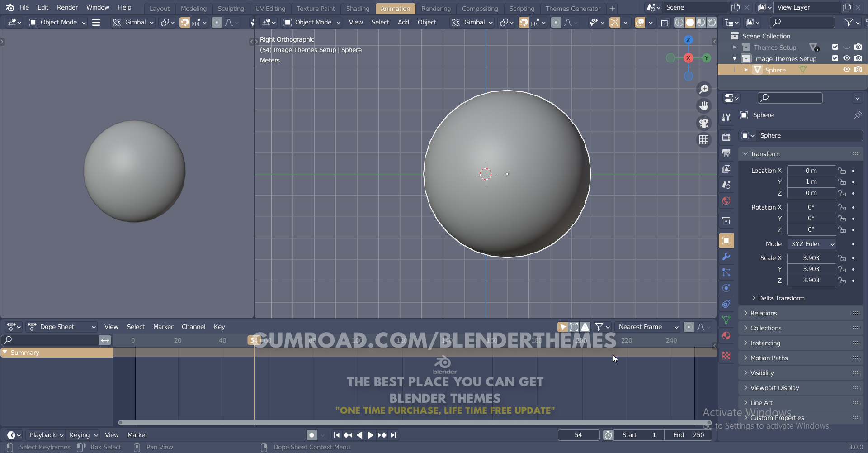The width and height of the screenshot is (868, 453).
Task: Open the Render Properties tab
Action: (x=726, y=137)
